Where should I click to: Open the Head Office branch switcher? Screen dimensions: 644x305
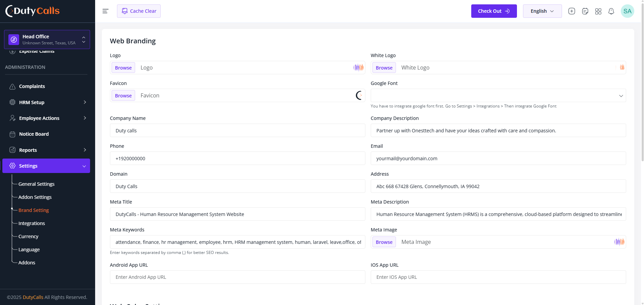pyautogui.click(x=47, y=40)
